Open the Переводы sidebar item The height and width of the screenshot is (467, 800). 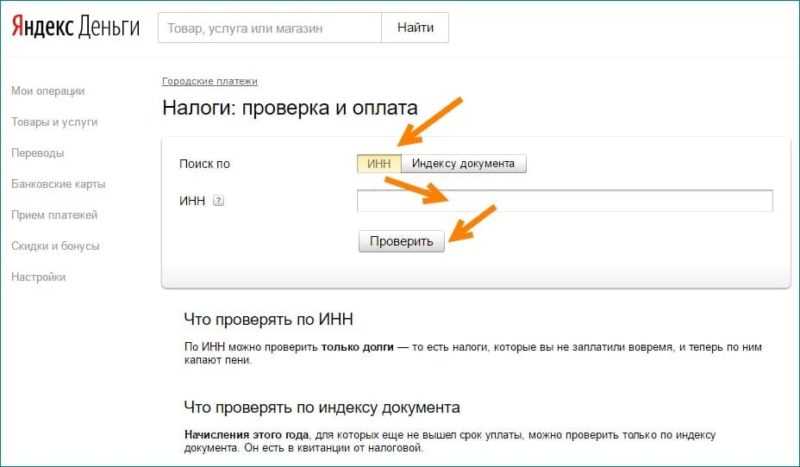pyautogui.click(x=37, y=153)
